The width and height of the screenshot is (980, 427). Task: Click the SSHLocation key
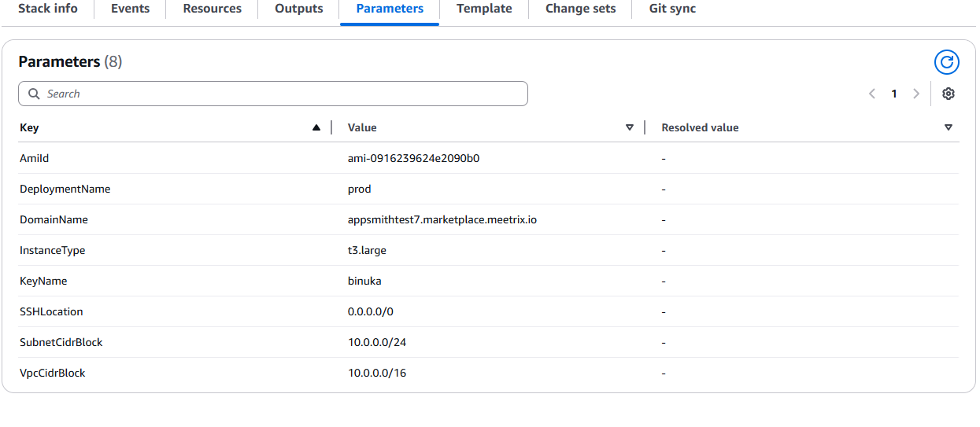(x=51, y=311)
